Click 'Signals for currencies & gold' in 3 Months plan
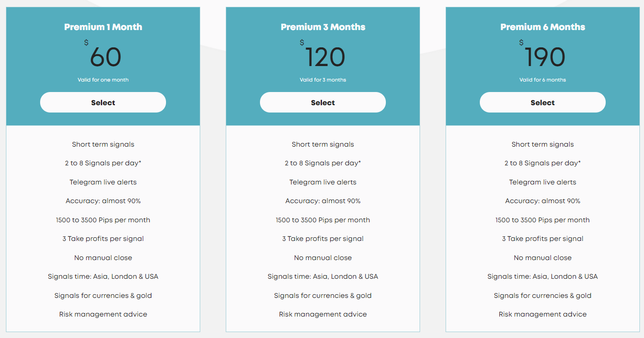 (323, 296)
